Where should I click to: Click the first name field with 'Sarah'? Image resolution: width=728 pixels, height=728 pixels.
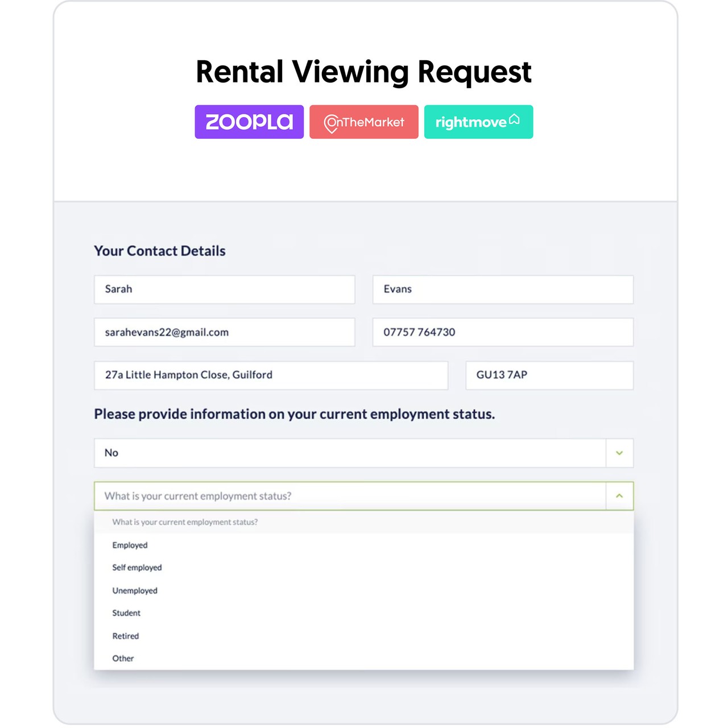[225, 289]
